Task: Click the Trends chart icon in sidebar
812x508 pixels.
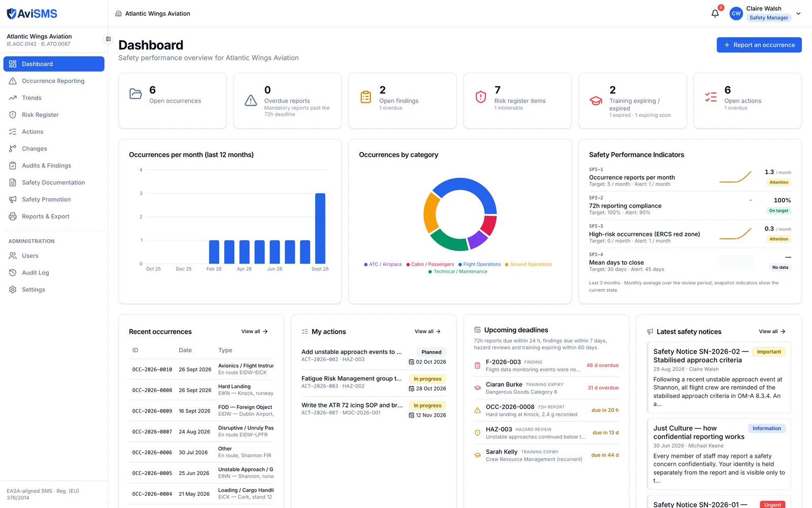Action: [x=13, y=98]
